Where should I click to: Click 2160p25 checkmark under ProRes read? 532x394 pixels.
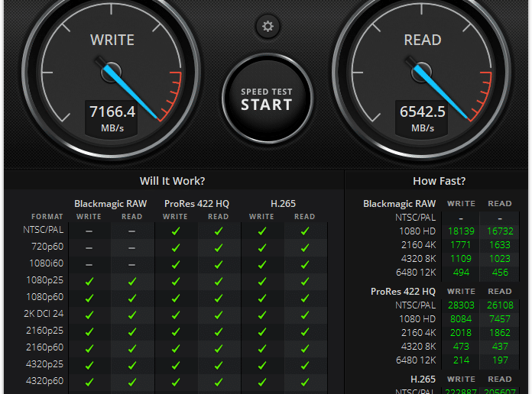tap(219, 332)
